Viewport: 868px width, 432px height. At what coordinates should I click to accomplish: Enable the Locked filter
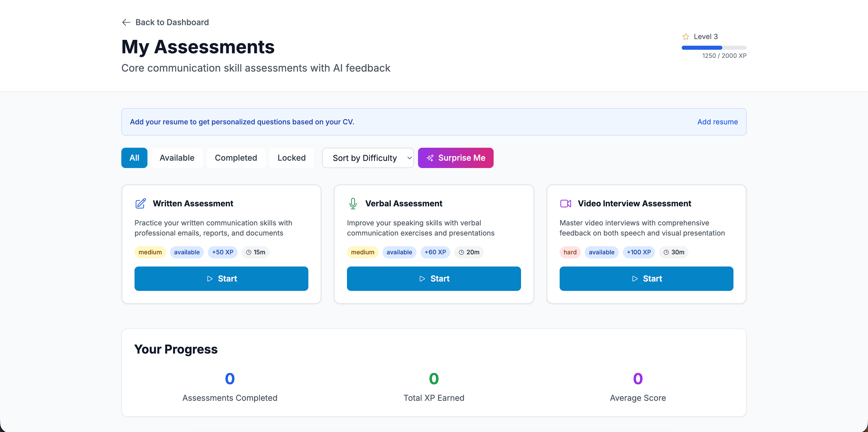291,158
